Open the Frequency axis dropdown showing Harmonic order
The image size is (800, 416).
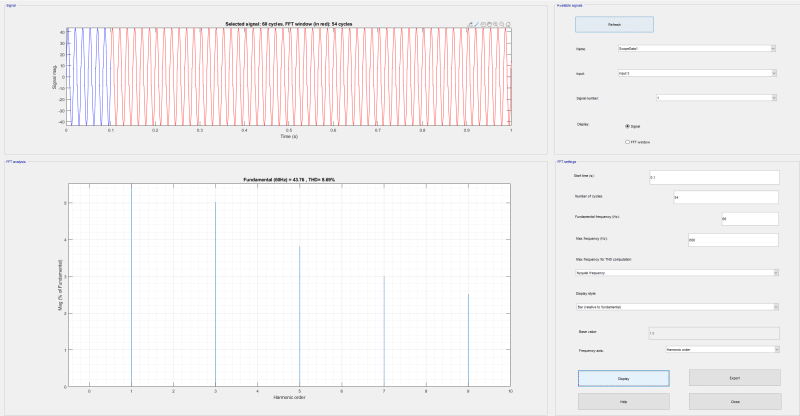click(x=722, y=350)
